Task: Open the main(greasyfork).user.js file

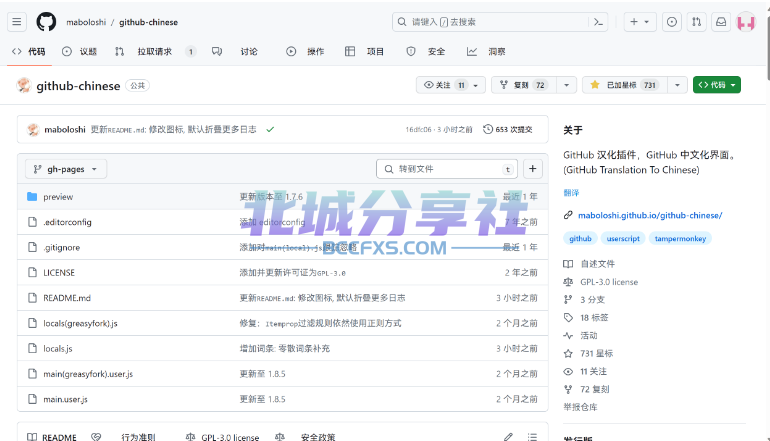Action: (88, 374)
